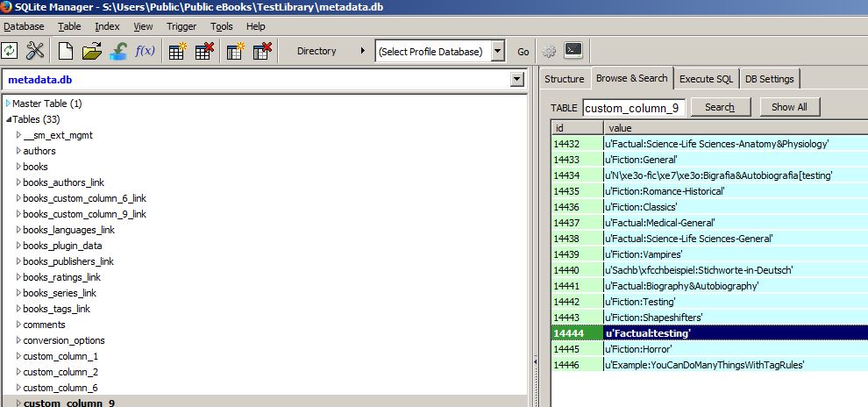Select row 14445 u'Fiction:Horror'
The image size is (868, 407).
[x=709, y=349]
